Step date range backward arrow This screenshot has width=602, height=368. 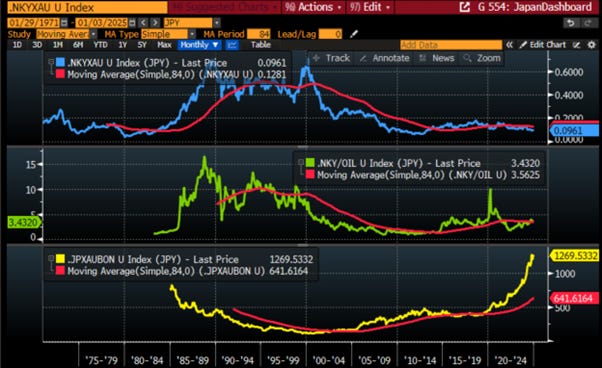(143, 23)
